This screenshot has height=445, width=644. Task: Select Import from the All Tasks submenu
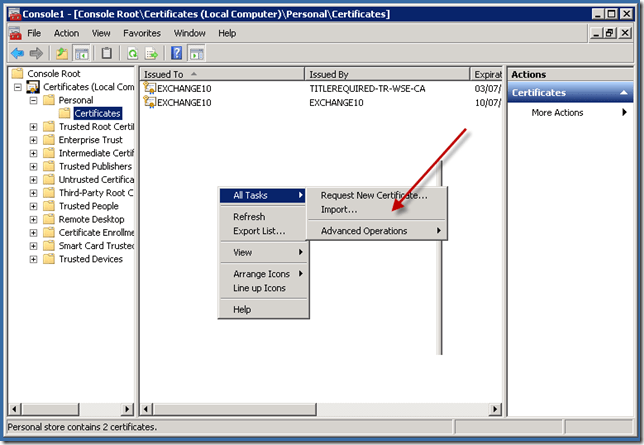pyautogui.click(x=338, y=210)
